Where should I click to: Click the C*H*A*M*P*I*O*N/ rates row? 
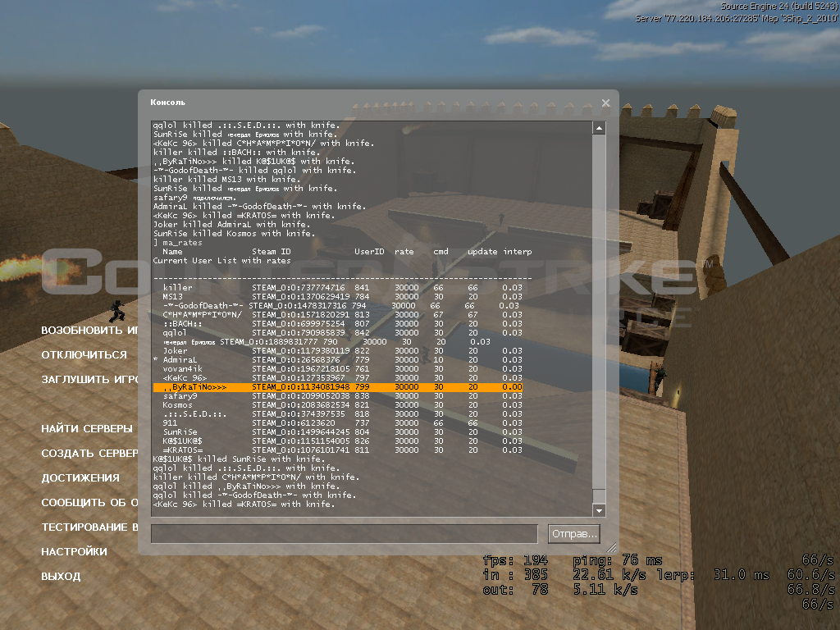tap(342, 315)
